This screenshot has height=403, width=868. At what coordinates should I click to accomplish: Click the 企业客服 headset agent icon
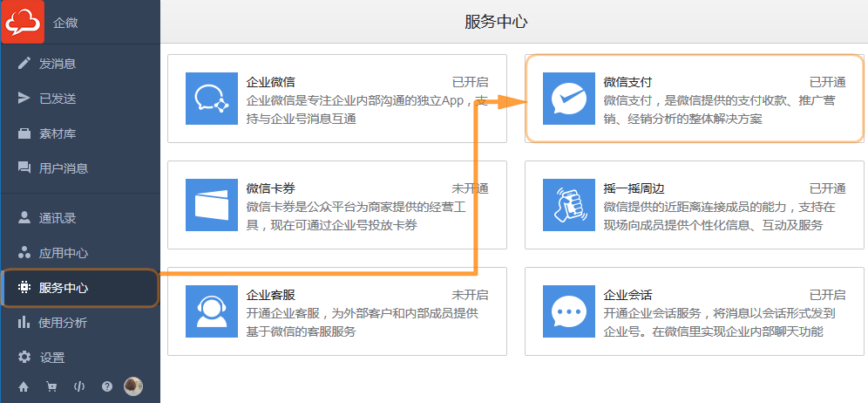[x=212, y=311]
